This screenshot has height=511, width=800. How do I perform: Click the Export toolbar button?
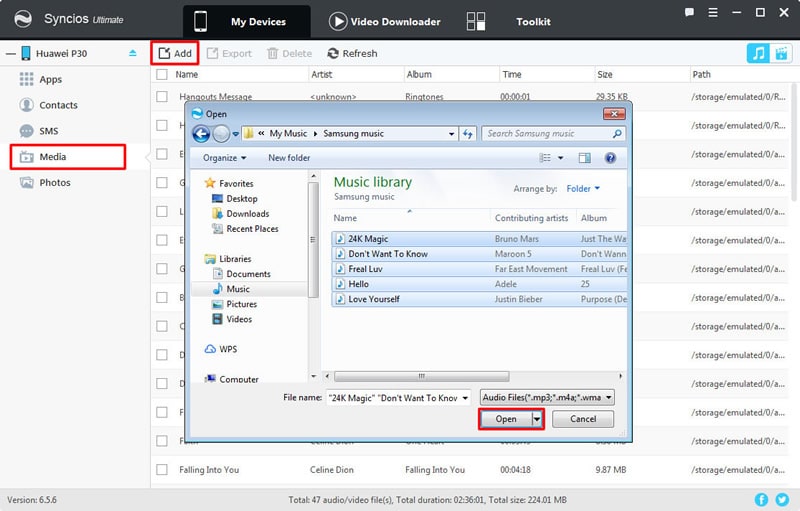coord(229,54)
